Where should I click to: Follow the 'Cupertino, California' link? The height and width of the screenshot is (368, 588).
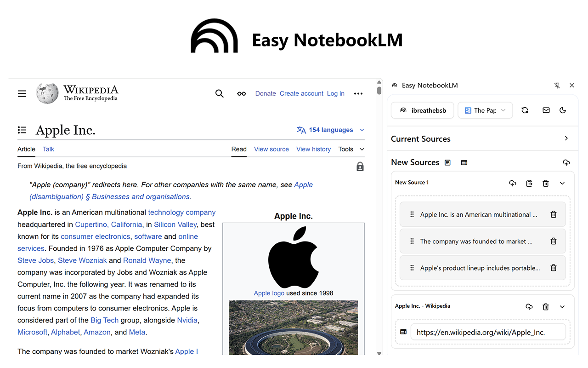pos(108,224)
